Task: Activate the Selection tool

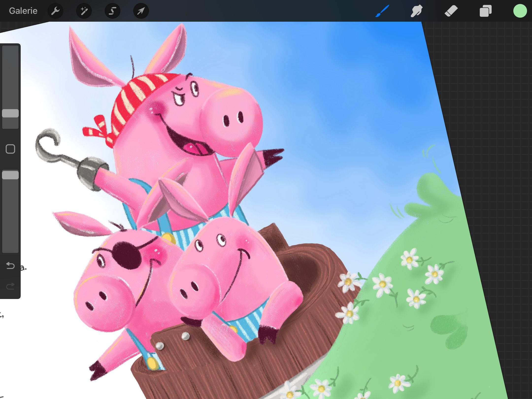Action: click(x=113, y=11)
